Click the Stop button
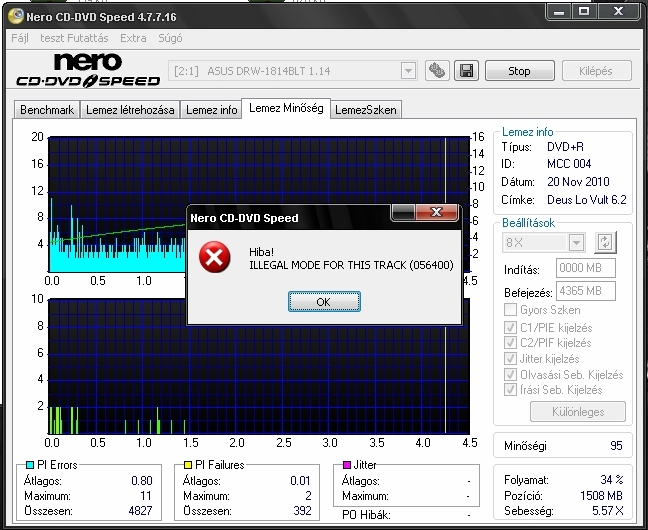Viewport: 648px width, 530px height. coord(519,71)
